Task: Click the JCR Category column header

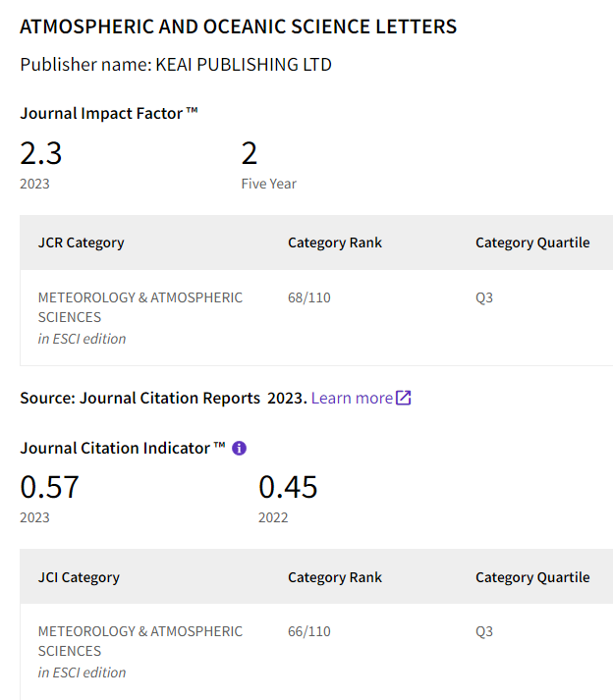Action: pos(81,242)
